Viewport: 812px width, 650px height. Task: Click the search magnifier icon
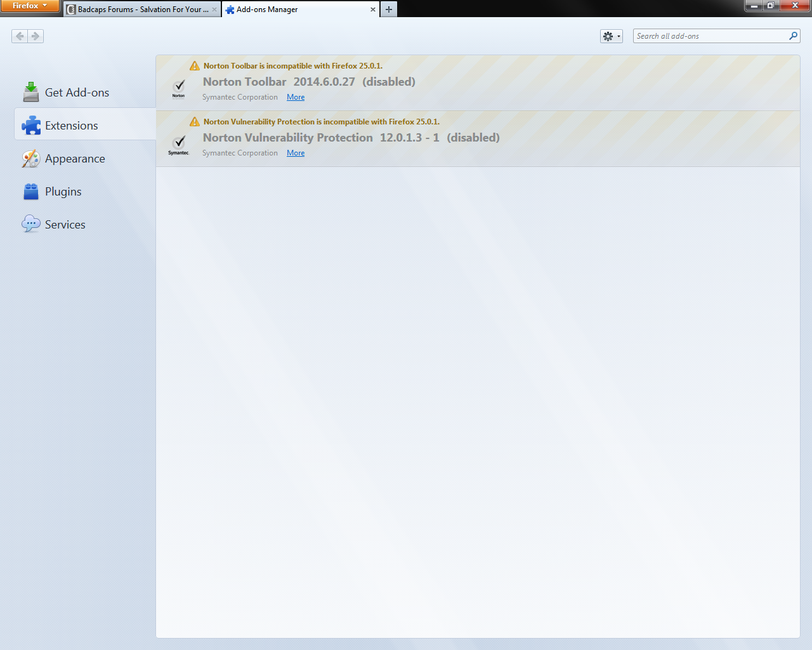click(x=793, y=36)
